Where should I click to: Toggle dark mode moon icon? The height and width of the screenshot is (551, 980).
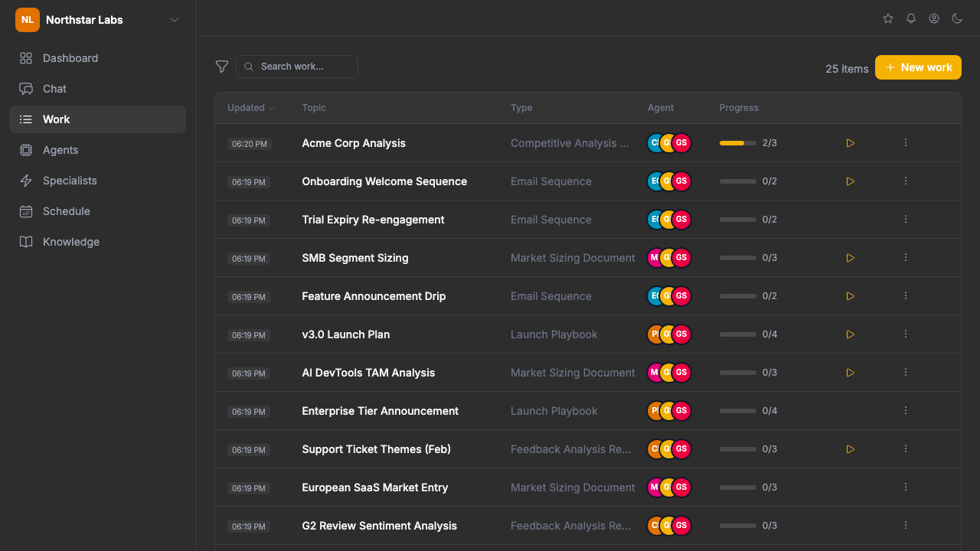(957, 18)
